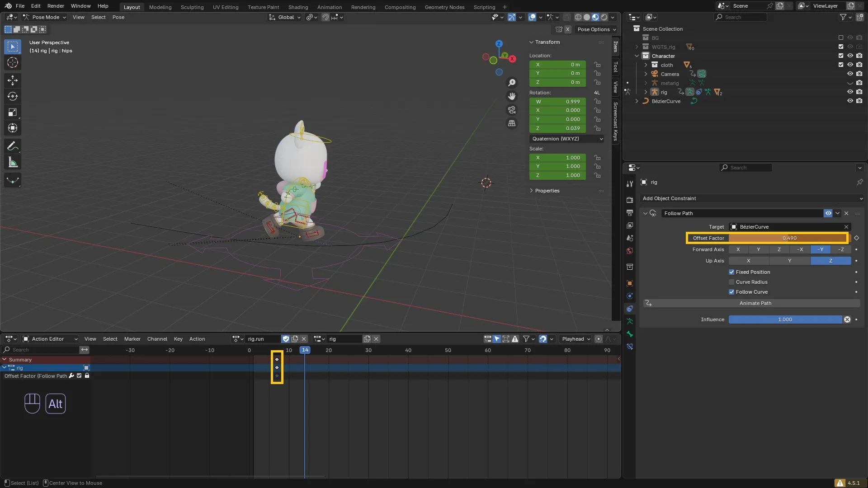
Task: Click the zoom magnifier viewport icon
Action: [512, 83]
